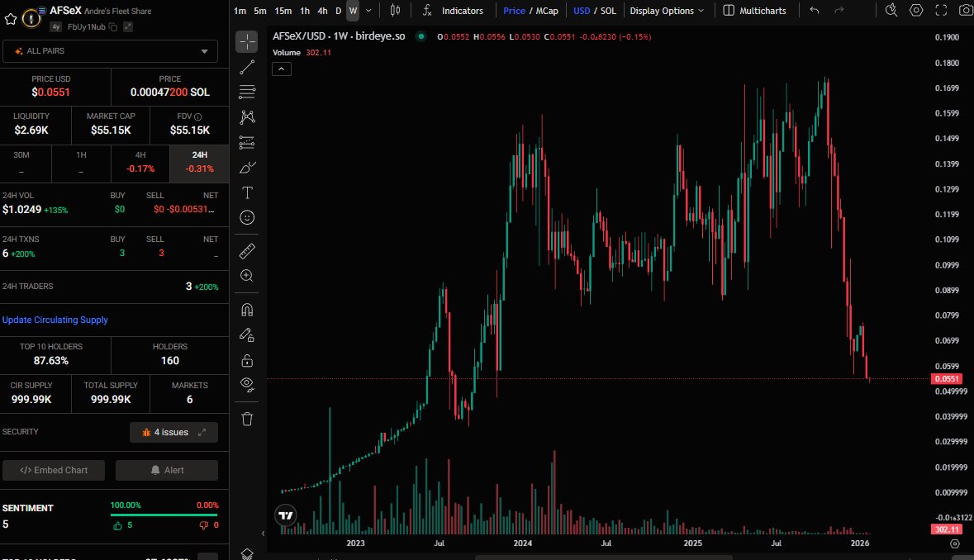This screenshot has height=560, width=974.
Task: Toggle lock all drawing tools
Action: tap(247, 360)
